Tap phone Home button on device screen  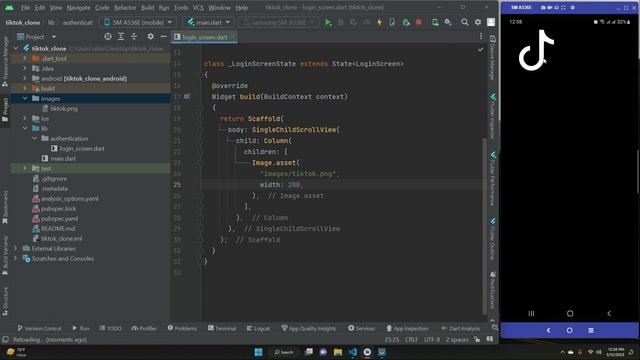570,313
